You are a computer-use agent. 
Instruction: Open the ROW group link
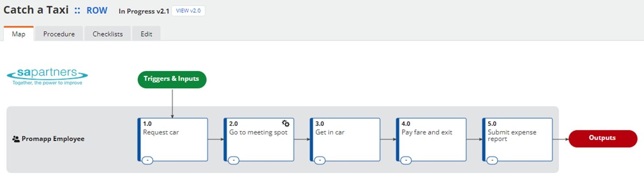97,10
